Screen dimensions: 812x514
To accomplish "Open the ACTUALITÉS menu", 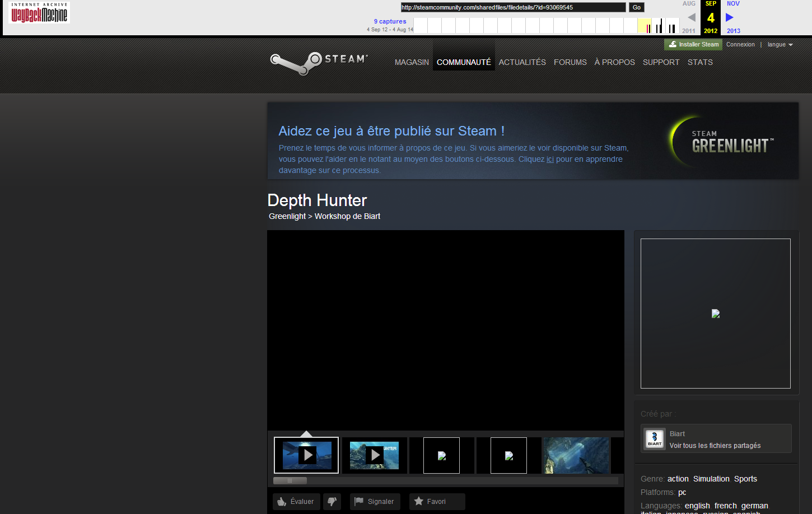I will [x=522, y=62].
